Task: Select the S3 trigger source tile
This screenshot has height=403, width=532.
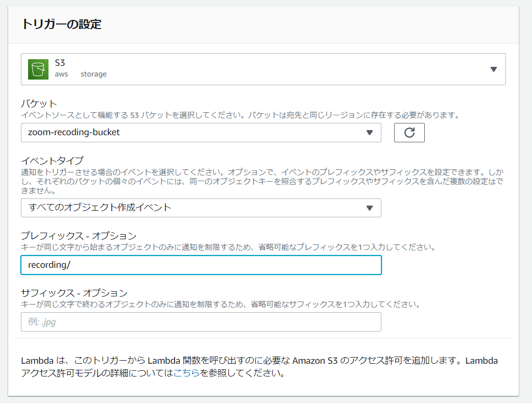Action: [x=263, y=68]
